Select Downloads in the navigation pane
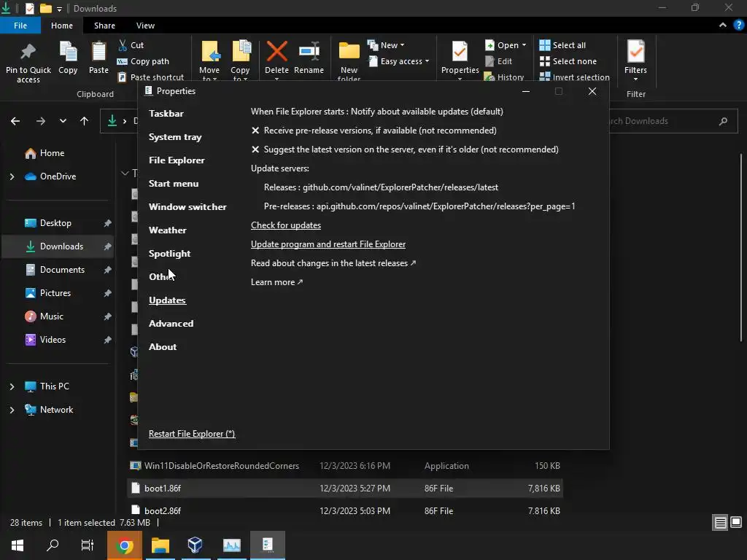The image size is (747, 560). 58,246
